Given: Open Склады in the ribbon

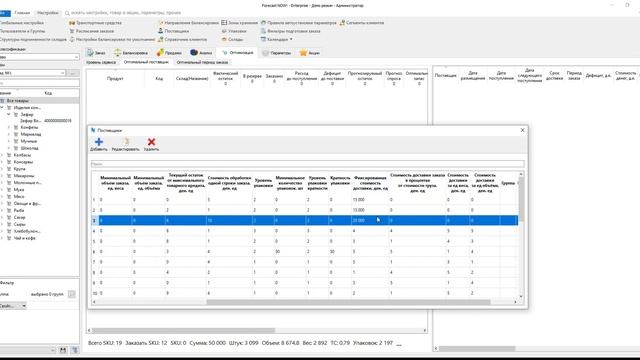Looking at the screenshot, I should [x=232, y=40].
